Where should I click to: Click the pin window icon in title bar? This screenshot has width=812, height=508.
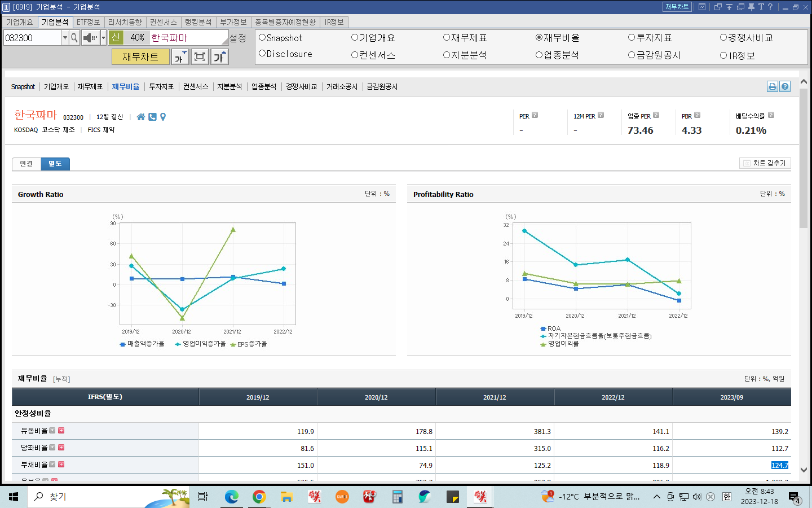[x=751, y=7]
